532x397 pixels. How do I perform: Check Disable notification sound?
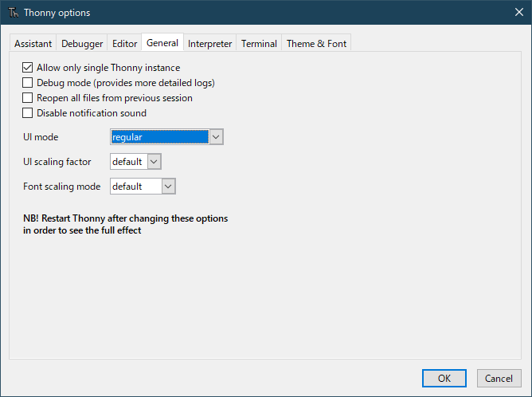pyautogui.click(x=28, y=112)
